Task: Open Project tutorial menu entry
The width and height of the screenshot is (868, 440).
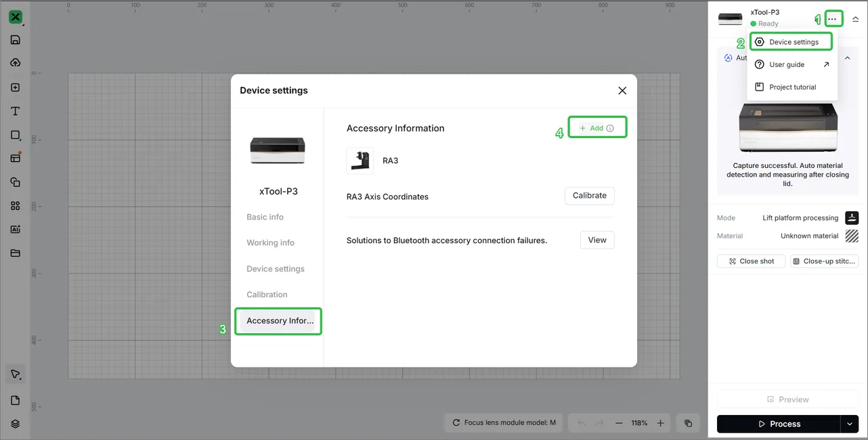Action: 792,87
